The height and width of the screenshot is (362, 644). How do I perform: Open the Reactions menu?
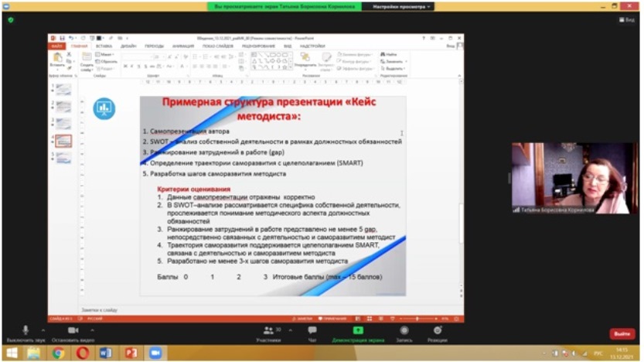pos(437,330)
